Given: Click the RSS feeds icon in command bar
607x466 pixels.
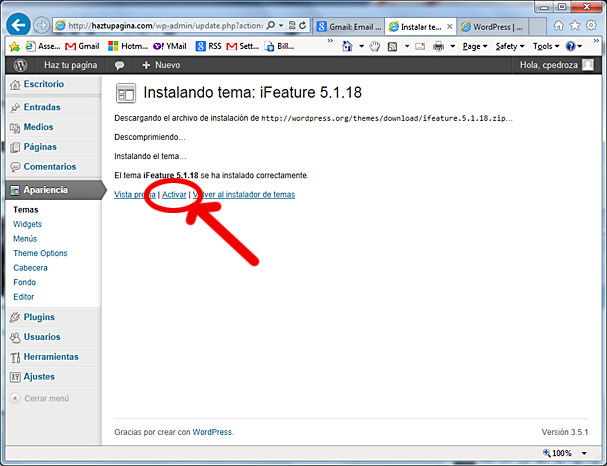Looking at the screenshot, I should coord(392,47).
